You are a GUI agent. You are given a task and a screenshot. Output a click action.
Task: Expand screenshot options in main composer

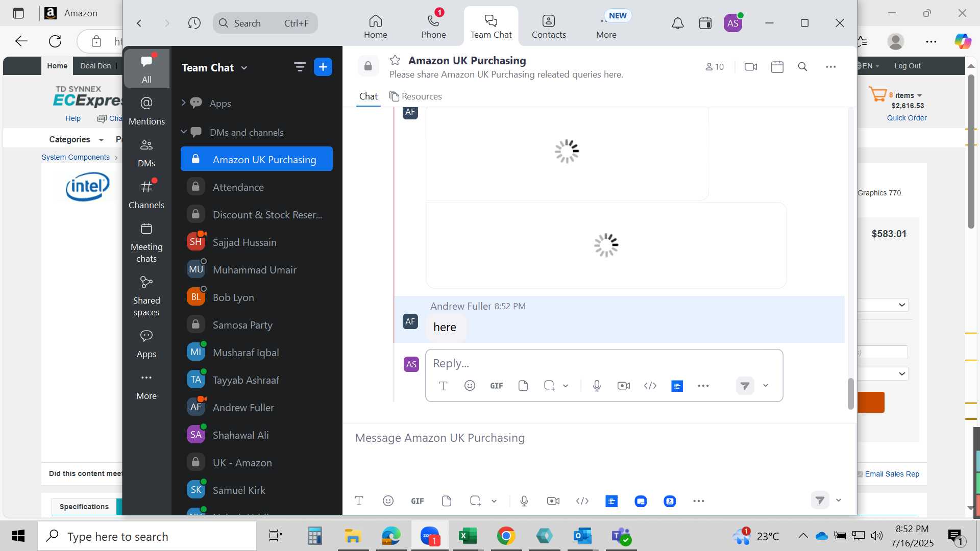[x=494, y=501]
